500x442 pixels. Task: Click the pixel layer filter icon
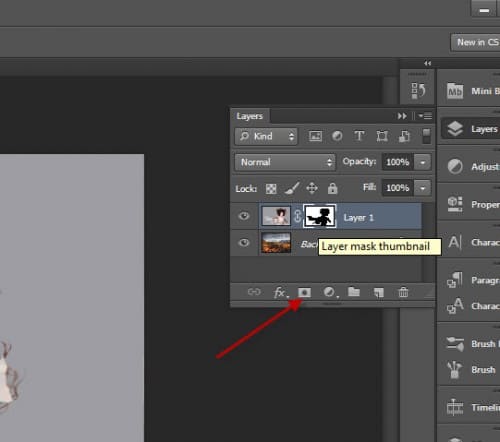315,136
